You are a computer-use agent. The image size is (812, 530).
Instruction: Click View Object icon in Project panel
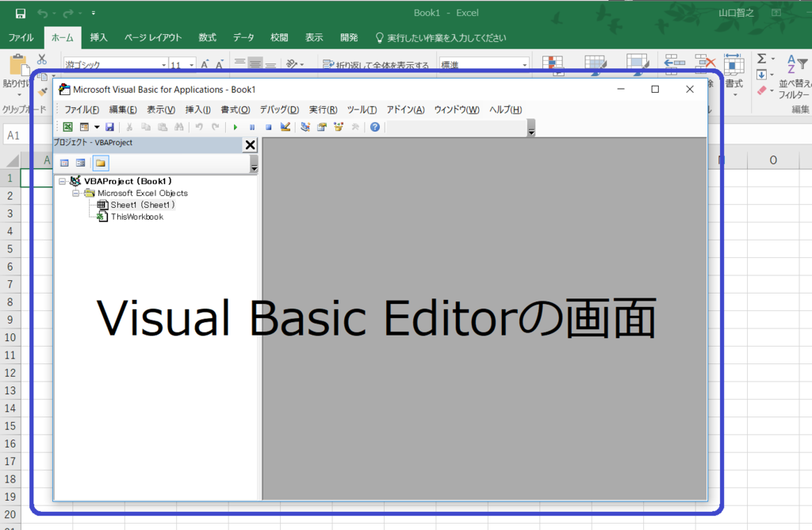point(81,163)
